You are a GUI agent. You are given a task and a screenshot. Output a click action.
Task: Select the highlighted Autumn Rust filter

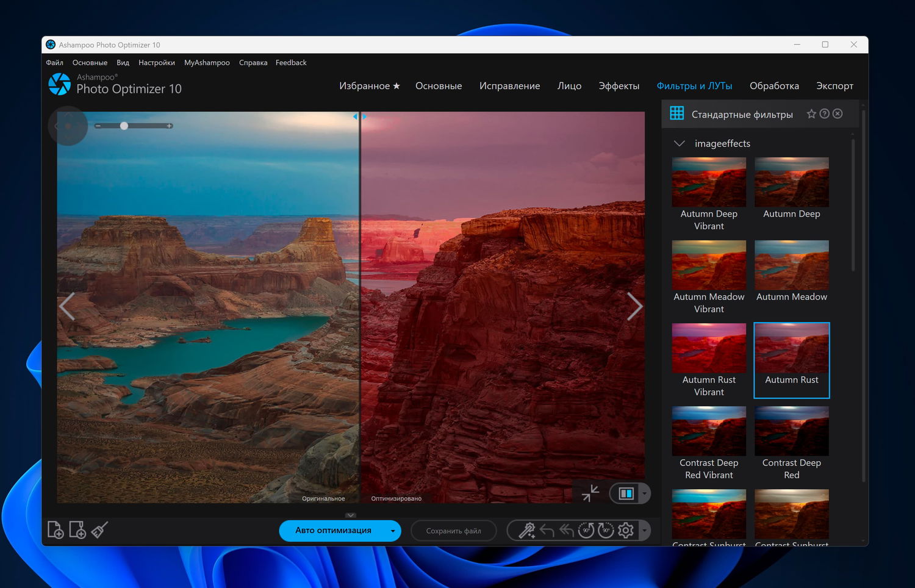[x=792, y=360]
